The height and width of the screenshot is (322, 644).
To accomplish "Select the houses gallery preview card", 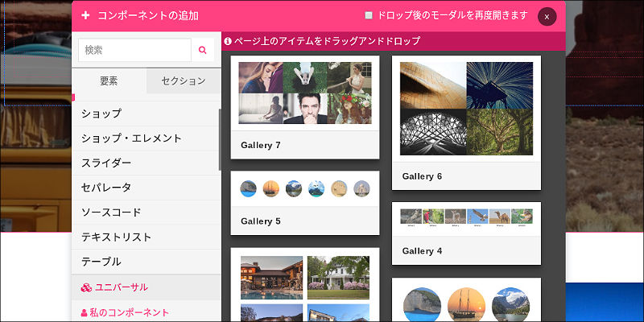I will (x=305, y=285).
